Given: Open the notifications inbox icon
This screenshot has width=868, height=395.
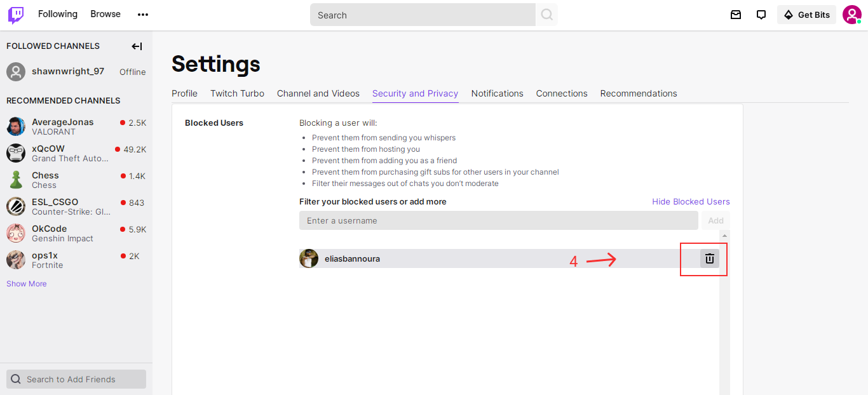Looking at the screenshot, I should (736, 15).
